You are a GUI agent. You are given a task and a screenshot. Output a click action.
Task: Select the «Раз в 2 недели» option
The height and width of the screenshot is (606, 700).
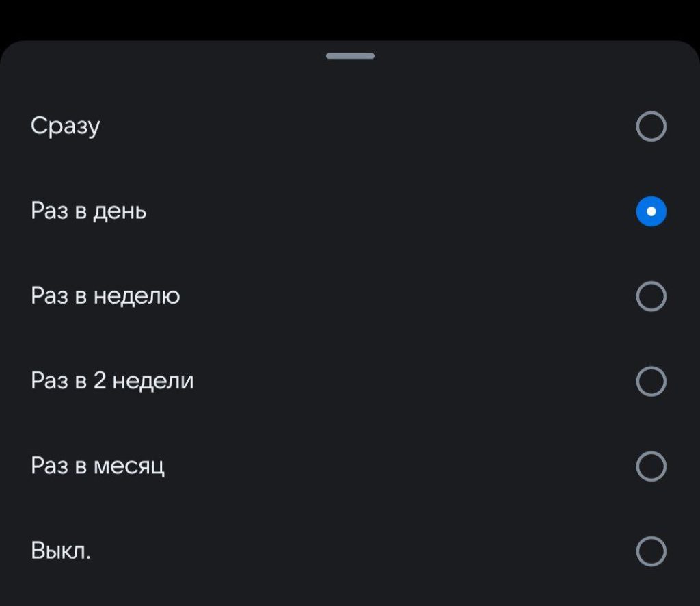[x=650, y=381]
